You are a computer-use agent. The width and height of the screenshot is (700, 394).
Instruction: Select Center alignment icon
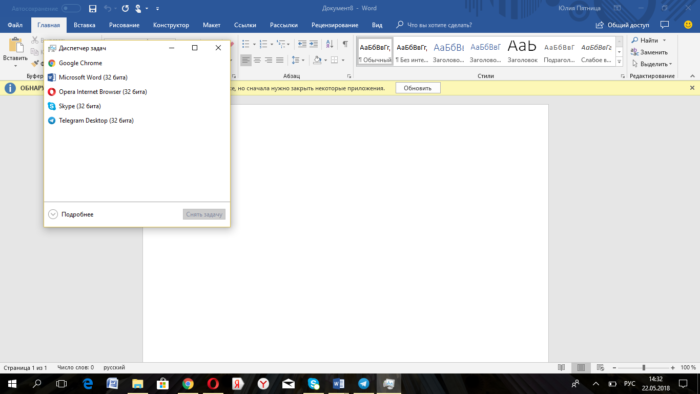[x=257, y=60]
